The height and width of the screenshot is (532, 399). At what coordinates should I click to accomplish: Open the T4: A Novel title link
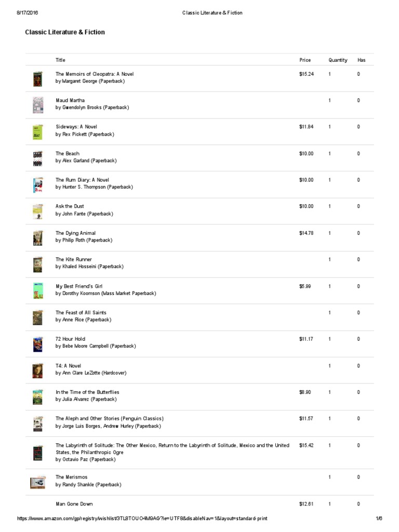pos(68,366)
